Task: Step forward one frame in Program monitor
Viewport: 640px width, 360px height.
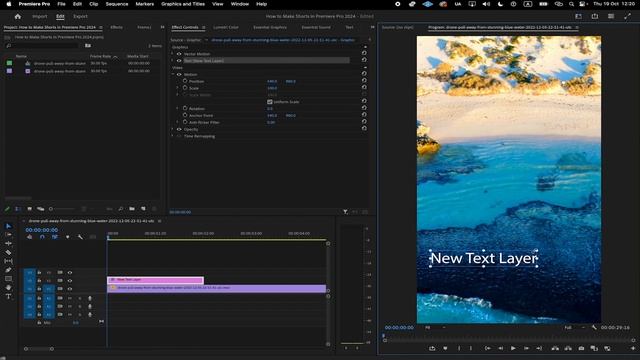Action: click(526, 348)
